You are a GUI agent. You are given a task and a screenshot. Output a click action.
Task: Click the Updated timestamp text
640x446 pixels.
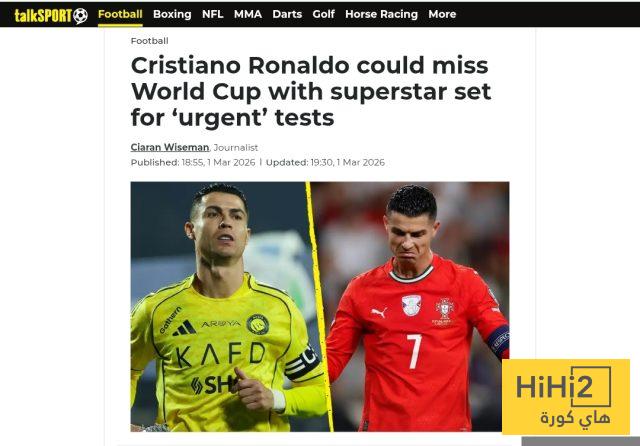point(325,162)
